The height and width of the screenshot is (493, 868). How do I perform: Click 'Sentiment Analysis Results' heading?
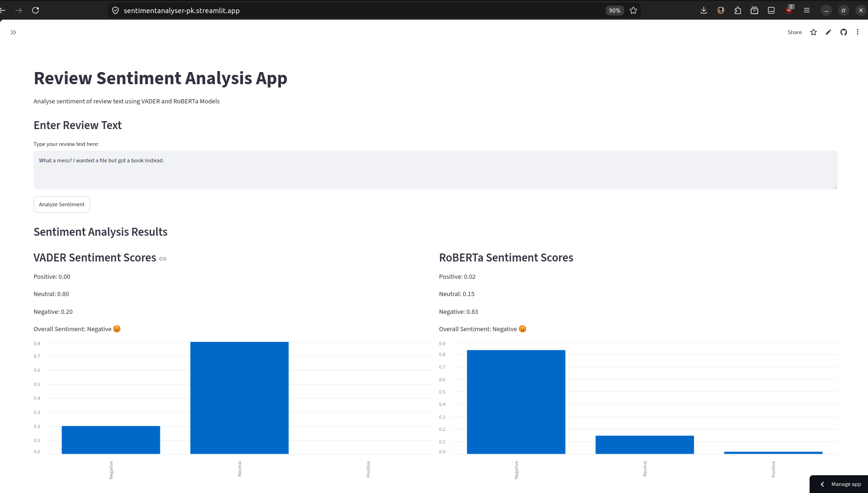tap(100, 232)
